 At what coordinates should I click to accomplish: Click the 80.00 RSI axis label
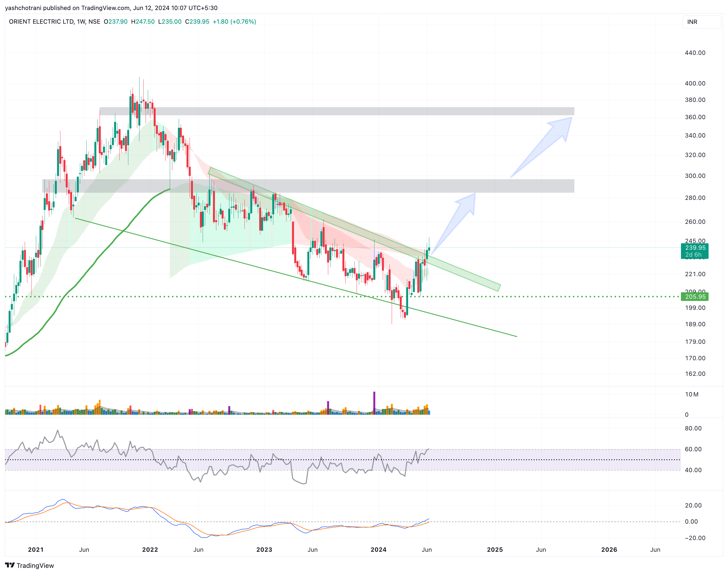click(x=693, y=428)
